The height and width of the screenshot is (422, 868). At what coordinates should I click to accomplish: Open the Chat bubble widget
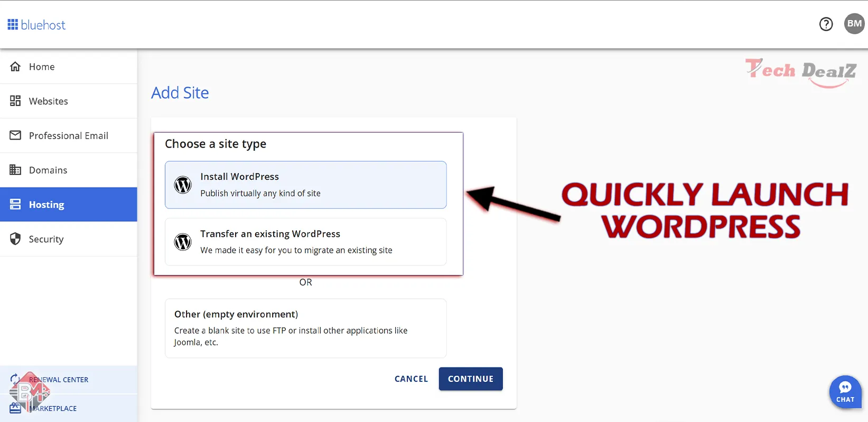click(845, 392)
